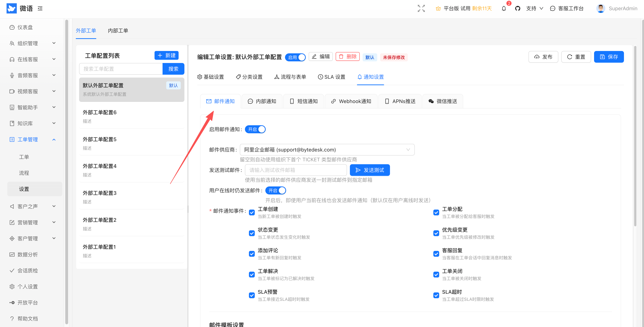The height and width of the screenshot is (327, 644).
Task: Switch to SLA 设置 tab
Action: point(331,77)
